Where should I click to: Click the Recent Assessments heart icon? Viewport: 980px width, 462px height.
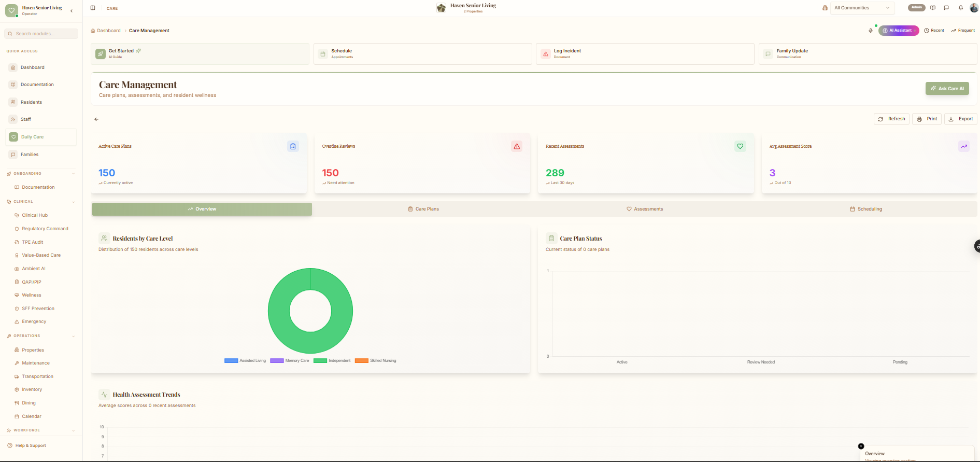click(740, 146)
